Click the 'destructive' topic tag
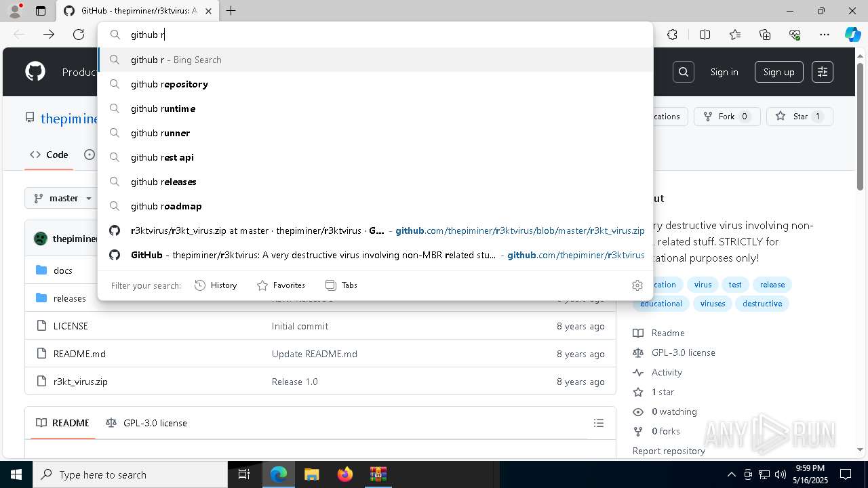The width and height of the screenshot is (868, 488). pyautogui.click(x=762, y=304)
